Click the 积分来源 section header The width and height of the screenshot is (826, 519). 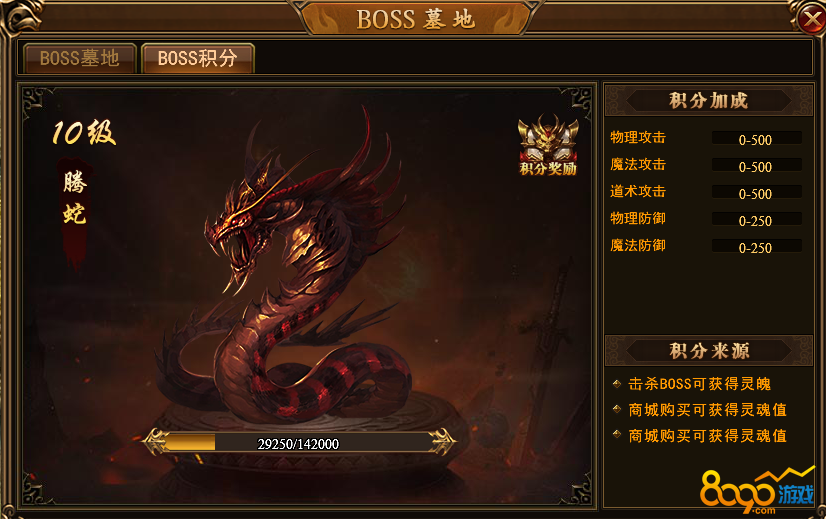709,350
